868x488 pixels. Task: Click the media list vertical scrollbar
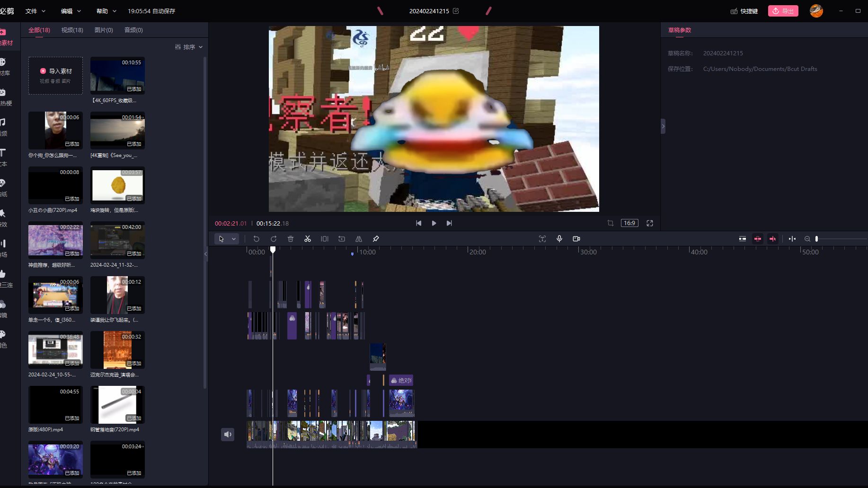pos(205,222)
